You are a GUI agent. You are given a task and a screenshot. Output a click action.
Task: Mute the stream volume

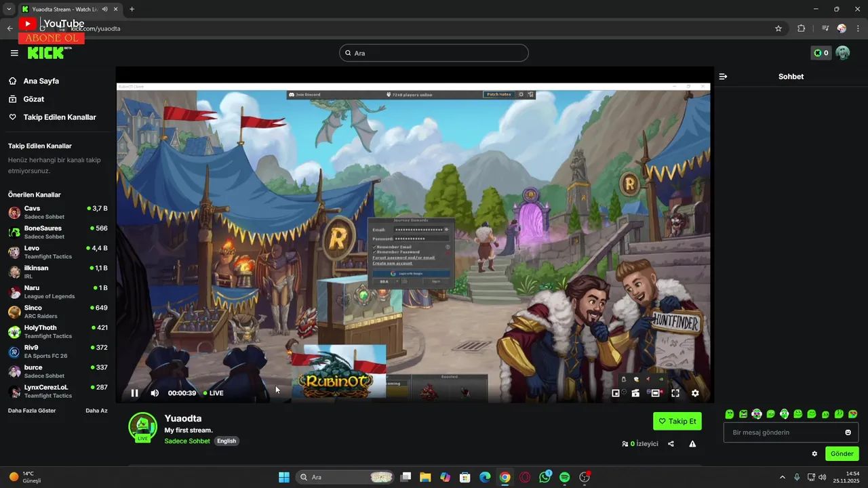coord(155,393)
